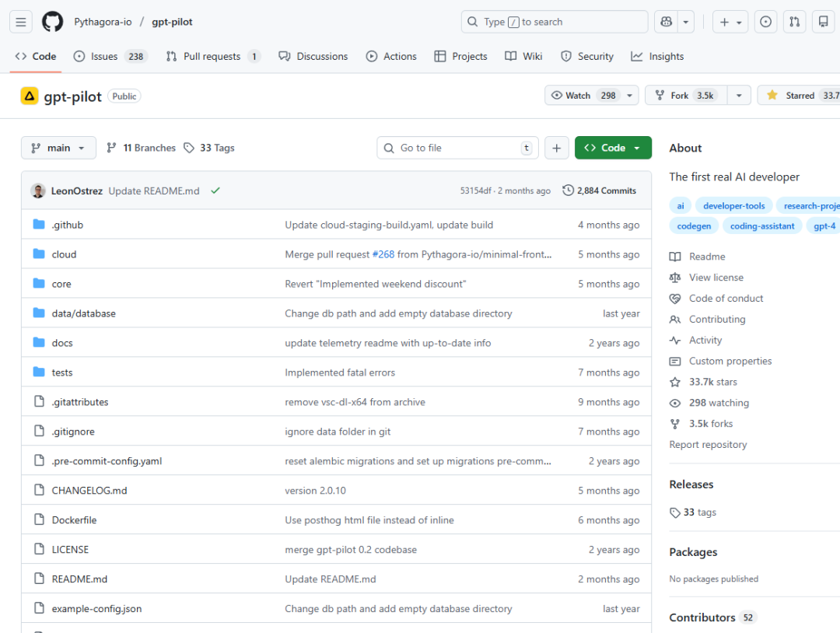The image size is (840, 633).
Task: Open the .github folder
Action: [x=67, y=225]
